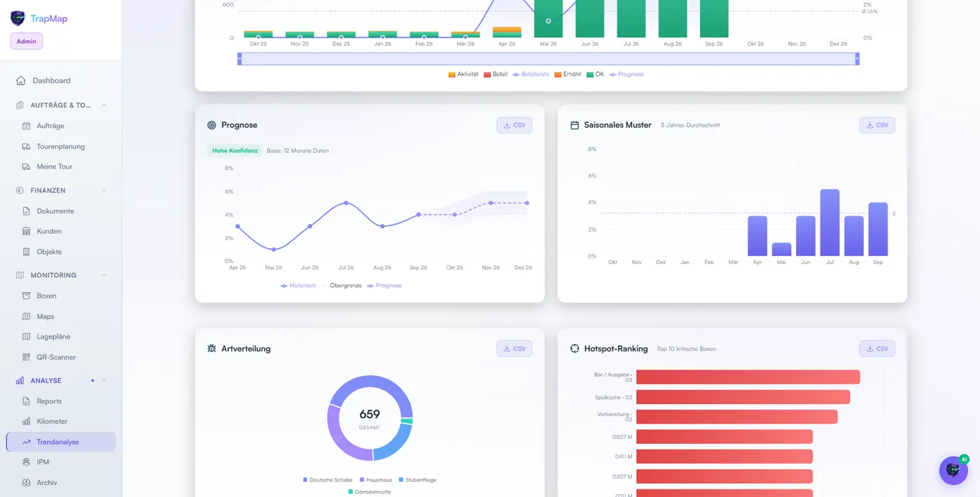The width and height of the screenshot is (980, 497).
Task: Collapse the Finanzen section
Action: (x=104, y=190)
